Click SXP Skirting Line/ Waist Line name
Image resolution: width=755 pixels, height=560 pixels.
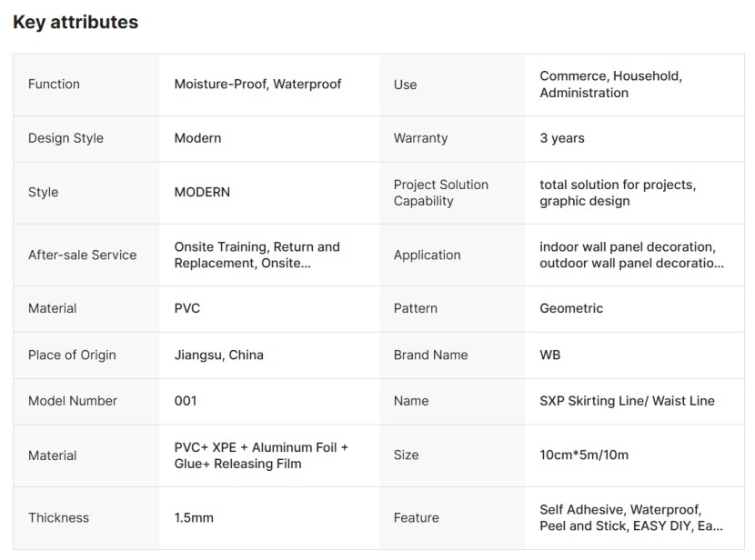(627, 401)
